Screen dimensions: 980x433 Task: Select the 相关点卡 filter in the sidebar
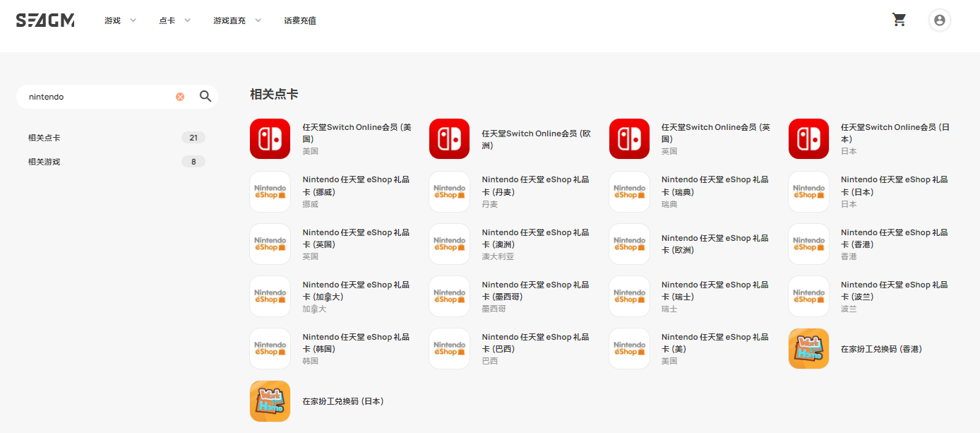point(117,138)
